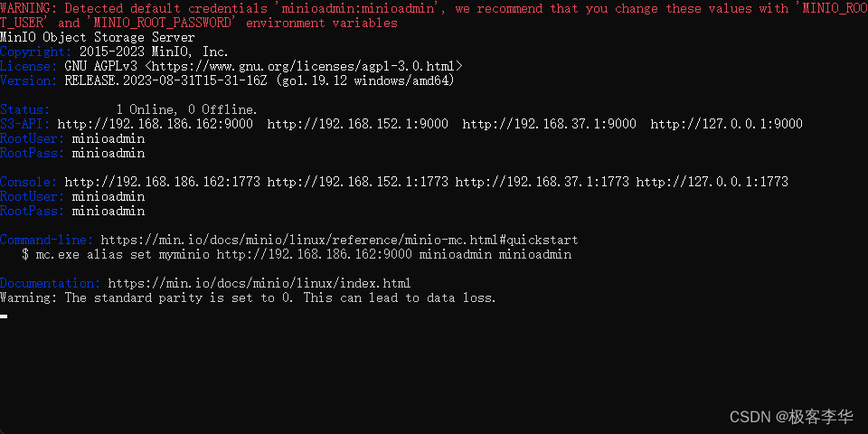The height and width of the screenshot is (434, 868).
Task: Open Console URL http://127.0.0.1:1773
Action: click(x=712, y=182)
